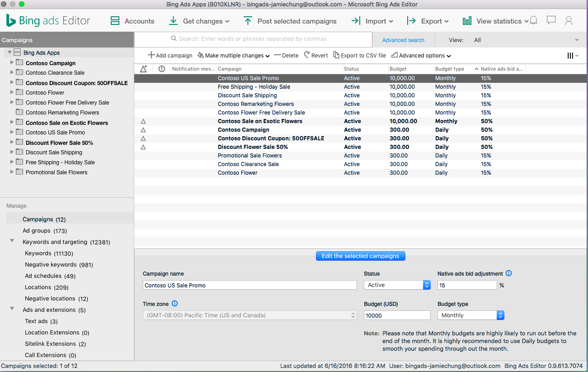Expand the Contoso Campaign tree node
This screenshot has height=372, width=588.
(x=12, y=62)
